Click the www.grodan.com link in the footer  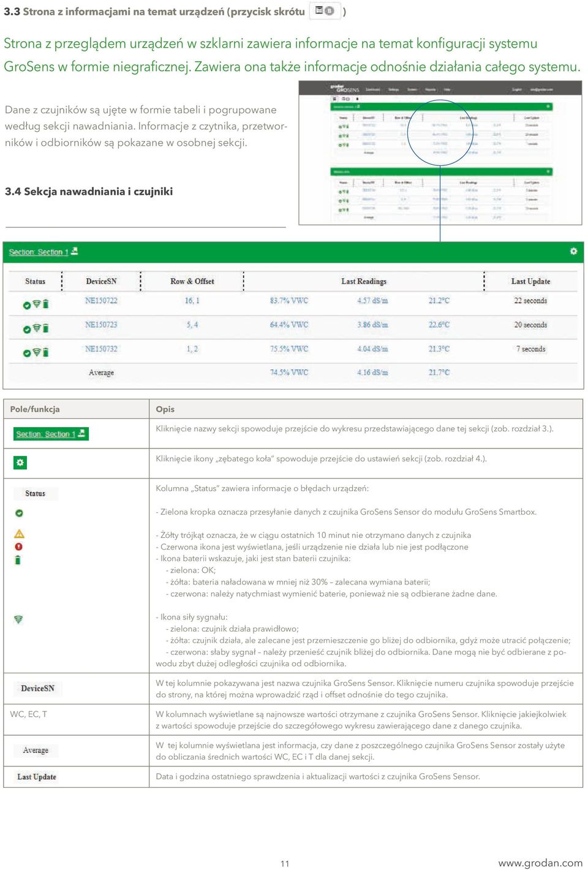tap(540, 863)
